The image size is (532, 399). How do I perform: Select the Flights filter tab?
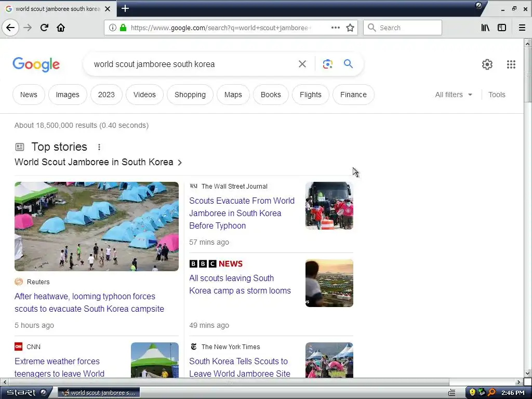[x=311, y=95]
